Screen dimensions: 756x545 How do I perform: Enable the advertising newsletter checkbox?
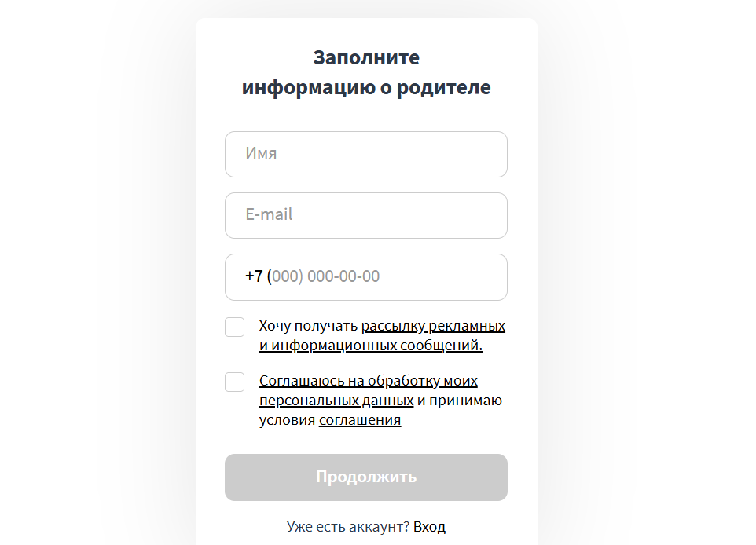(234, 327)
